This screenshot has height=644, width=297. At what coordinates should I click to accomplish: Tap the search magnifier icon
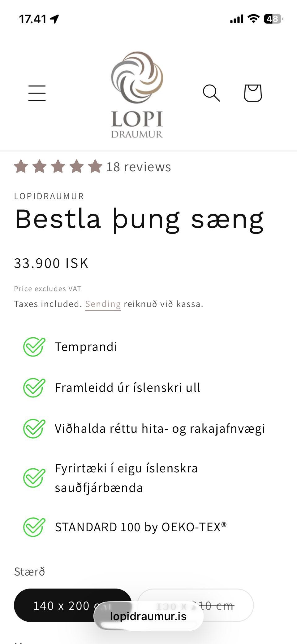click(211, 93)
